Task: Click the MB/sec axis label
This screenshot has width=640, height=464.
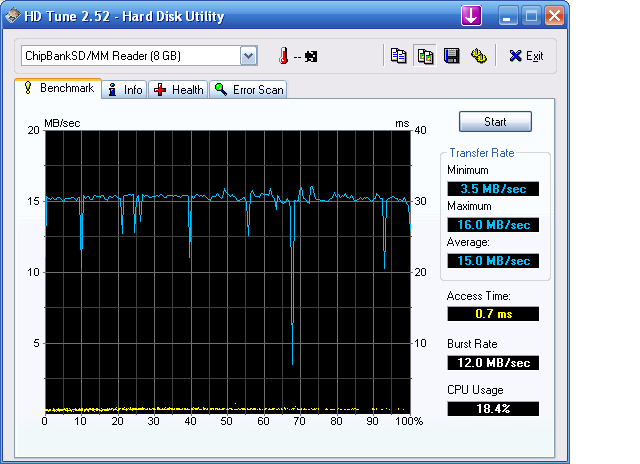Action: click(62, 123)
